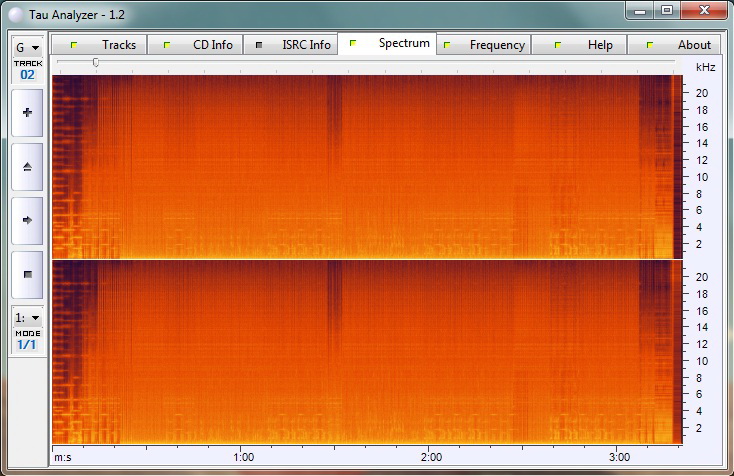Click the green indicator on Spectrum tab
Image resolution: width=734 pixels, height=476 pixels.
353,43
